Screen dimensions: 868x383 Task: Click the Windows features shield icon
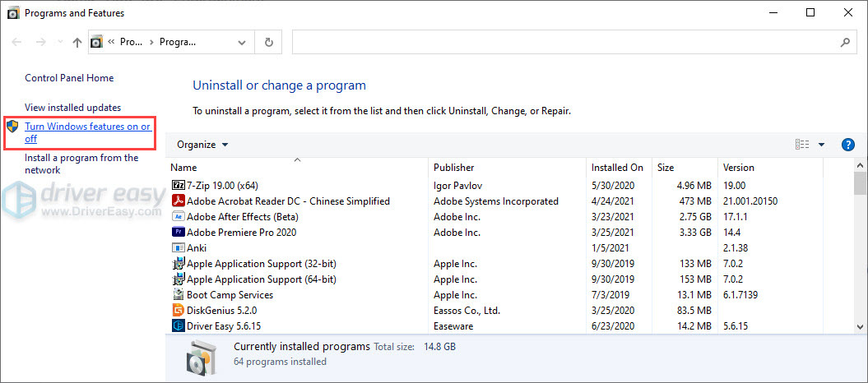pos(12,127)
